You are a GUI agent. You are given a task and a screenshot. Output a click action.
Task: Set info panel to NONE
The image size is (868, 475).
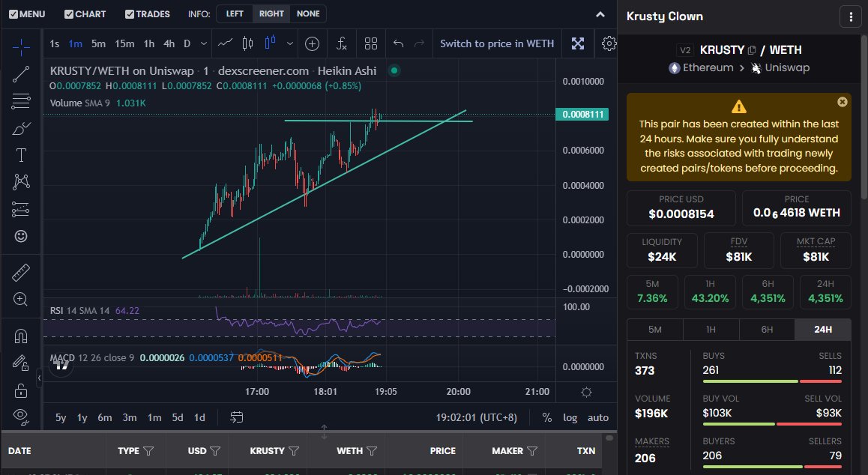pos(308,13)
